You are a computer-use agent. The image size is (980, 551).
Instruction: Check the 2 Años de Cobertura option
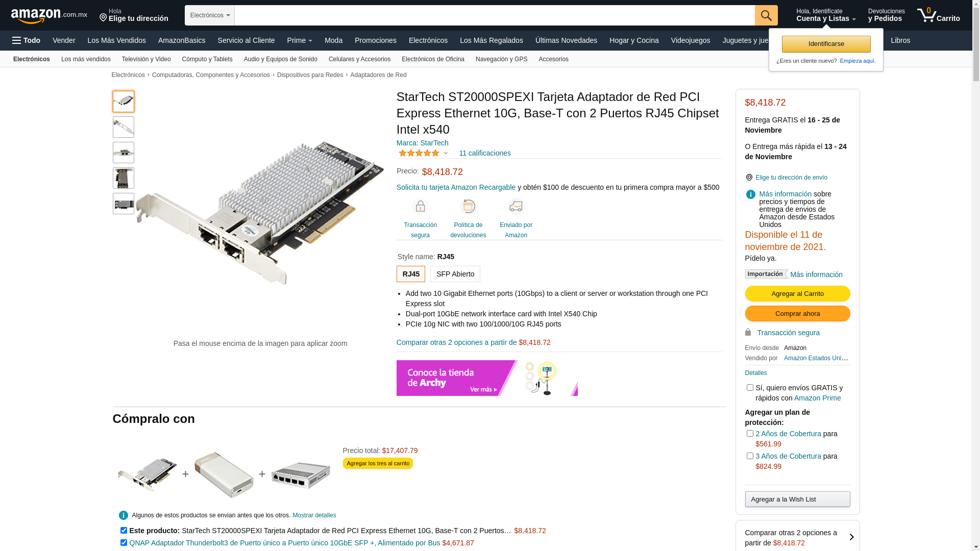click(x=750, y=434)
